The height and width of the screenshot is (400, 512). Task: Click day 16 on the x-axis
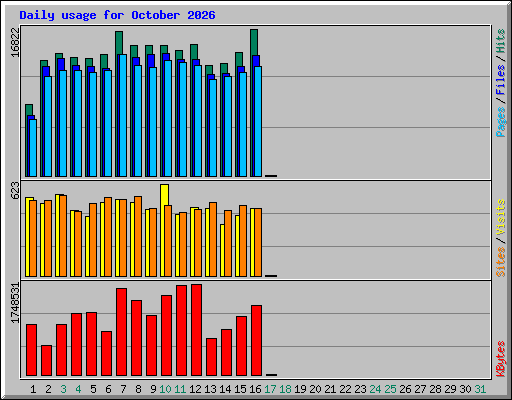coord(255,389)
